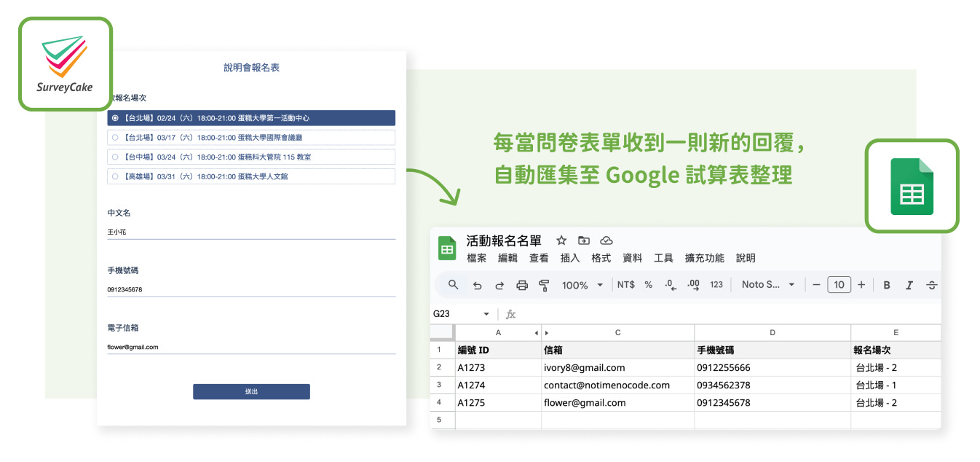
Task: Click the Undo icon
Action: coord(478,285)
